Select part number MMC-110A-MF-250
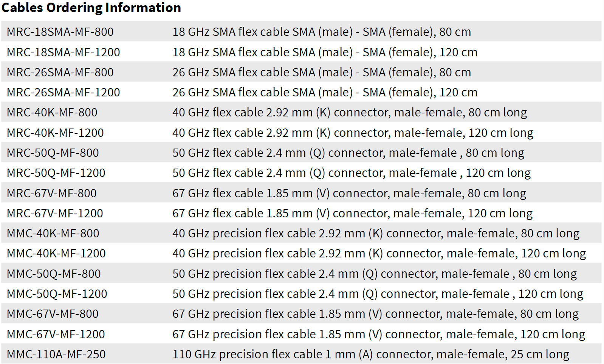Image resolution: width=604 pixels, height=364 pixels. click(56, 354)
